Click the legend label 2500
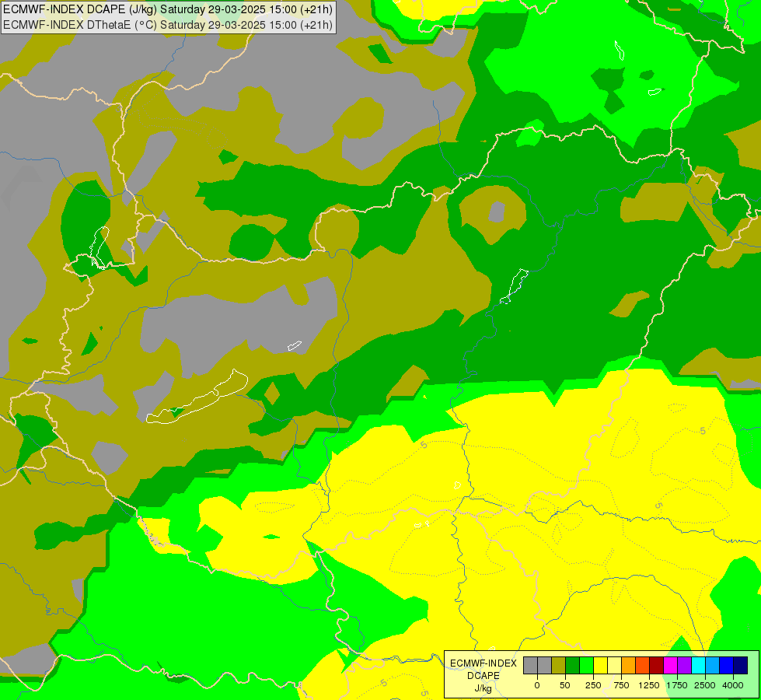This screenshot has height=700, width=761. 705,685
